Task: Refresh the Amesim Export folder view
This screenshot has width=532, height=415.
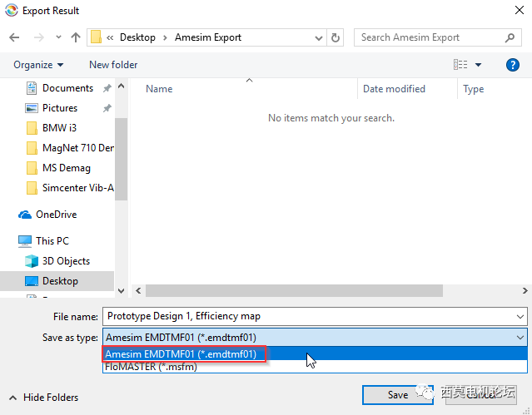Action: click(x=336, y=37)
